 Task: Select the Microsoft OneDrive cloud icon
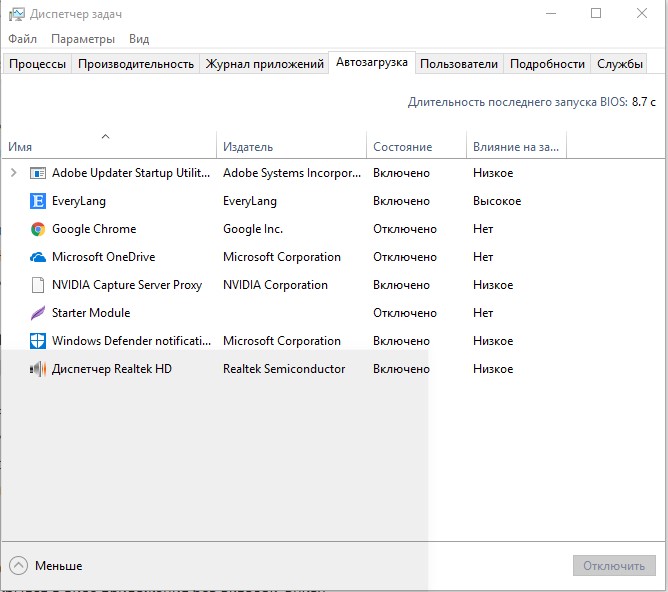click(38, 257)
